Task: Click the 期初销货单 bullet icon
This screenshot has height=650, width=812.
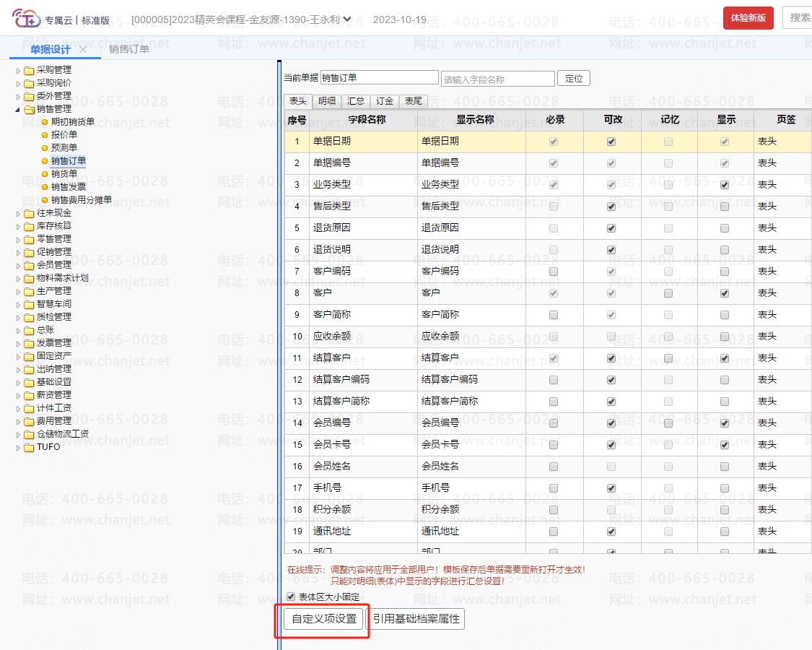Action: coord(45,122)
